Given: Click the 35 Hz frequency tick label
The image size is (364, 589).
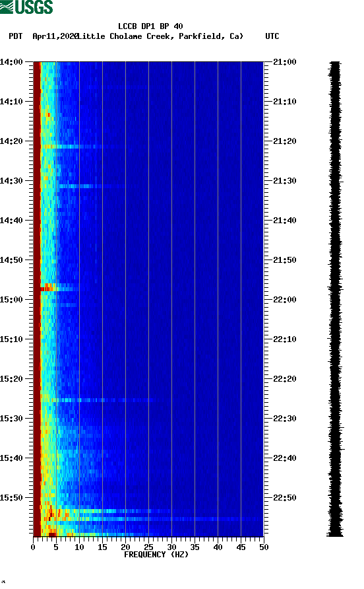Looking at the screenshot, I should click(x=195, y=547).
